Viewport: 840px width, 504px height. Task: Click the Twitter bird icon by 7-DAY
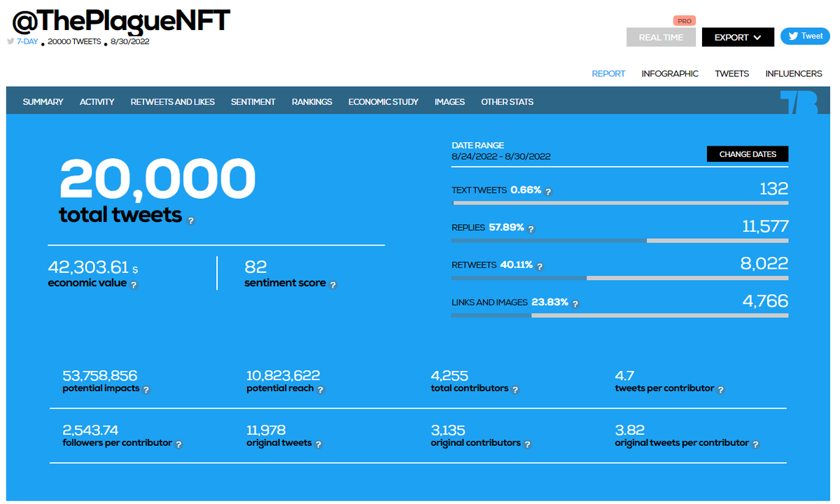[x=10, y=41]
